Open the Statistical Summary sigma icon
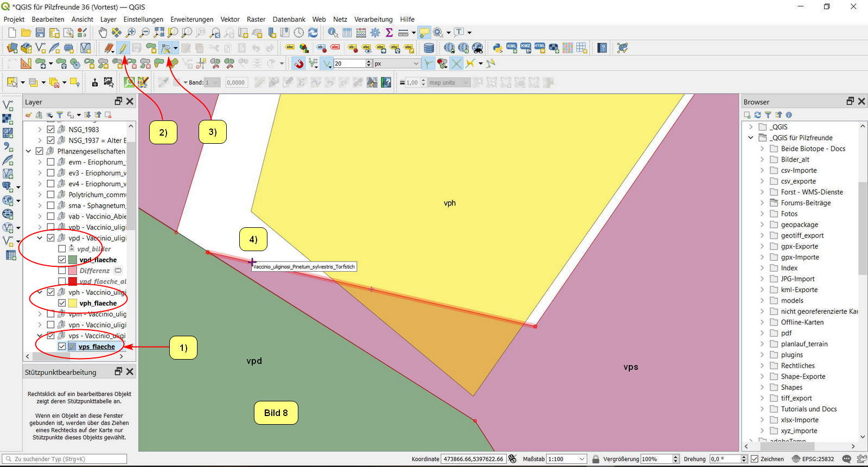Viewport: 868px width, 467px height. pyautogui.click(x=389, y=33)
